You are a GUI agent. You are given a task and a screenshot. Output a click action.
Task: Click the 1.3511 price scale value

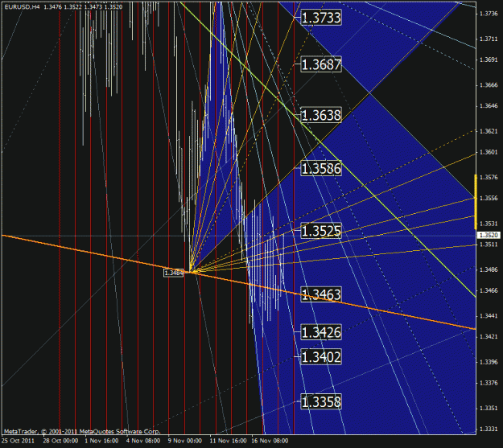point(489,245)
